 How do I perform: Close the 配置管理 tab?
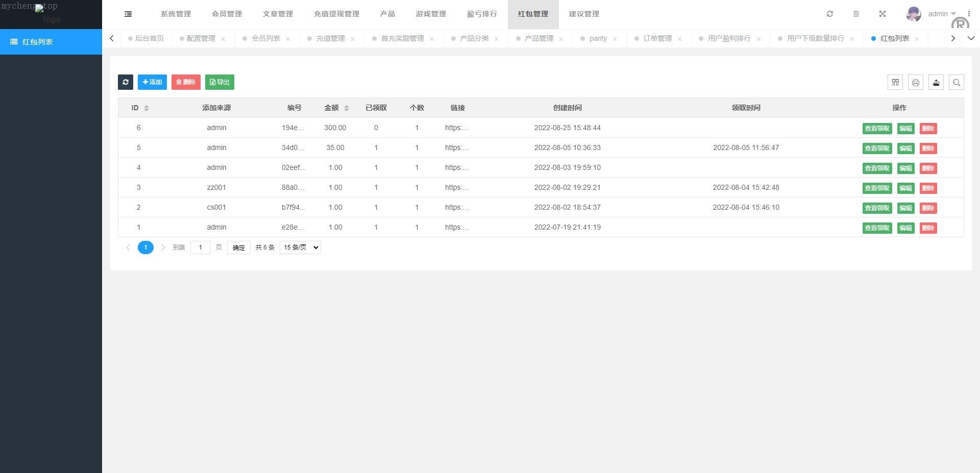[223, 39]
